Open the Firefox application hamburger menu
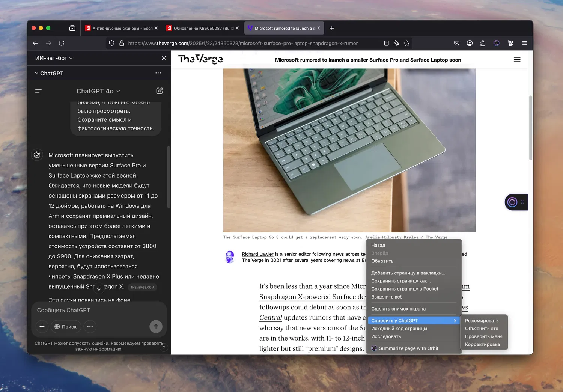Screen dimensions: 563x392 point(524,43)
